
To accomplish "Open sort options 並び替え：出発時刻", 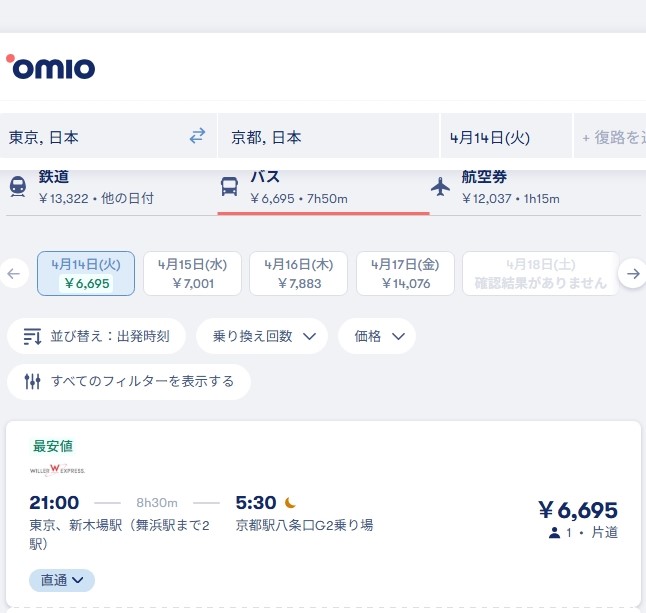I will coord(96,336).
